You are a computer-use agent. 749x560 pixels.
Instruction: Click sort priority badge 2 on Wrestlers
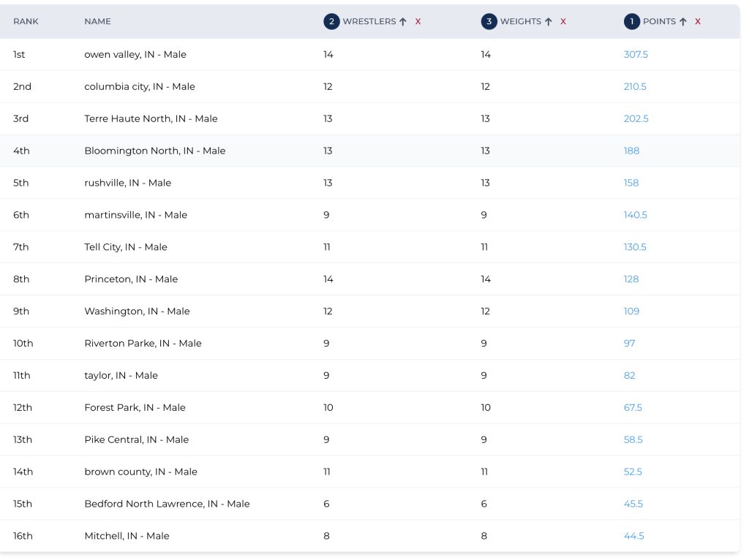331,22
